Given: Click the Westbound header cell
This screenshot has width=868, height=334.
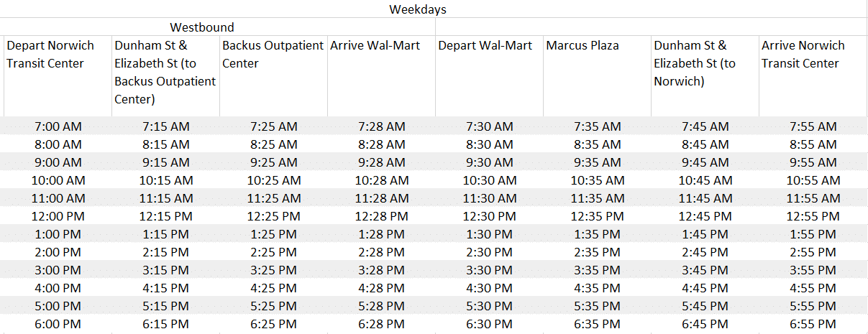Looking at the screenshot, I should pos(202,27).
